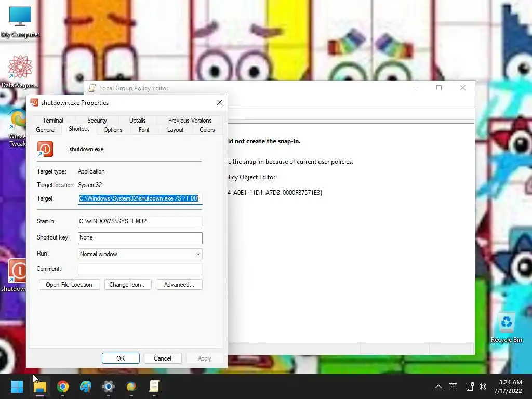Switch to the Options tab
This screenshot has height=399, width=532.
(x=113, y=130)
